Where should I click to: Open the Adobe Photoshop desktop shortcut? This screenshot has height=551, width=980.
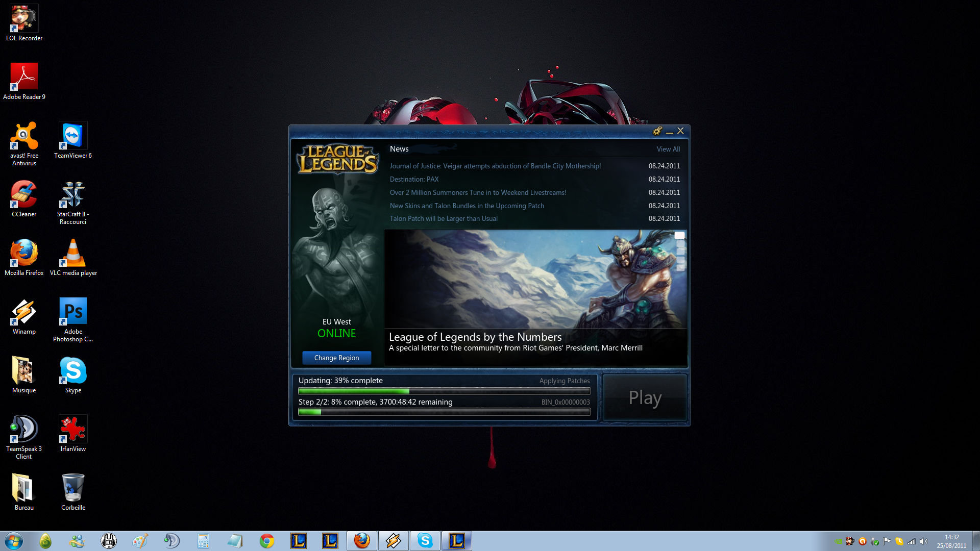tap(73, 320)
